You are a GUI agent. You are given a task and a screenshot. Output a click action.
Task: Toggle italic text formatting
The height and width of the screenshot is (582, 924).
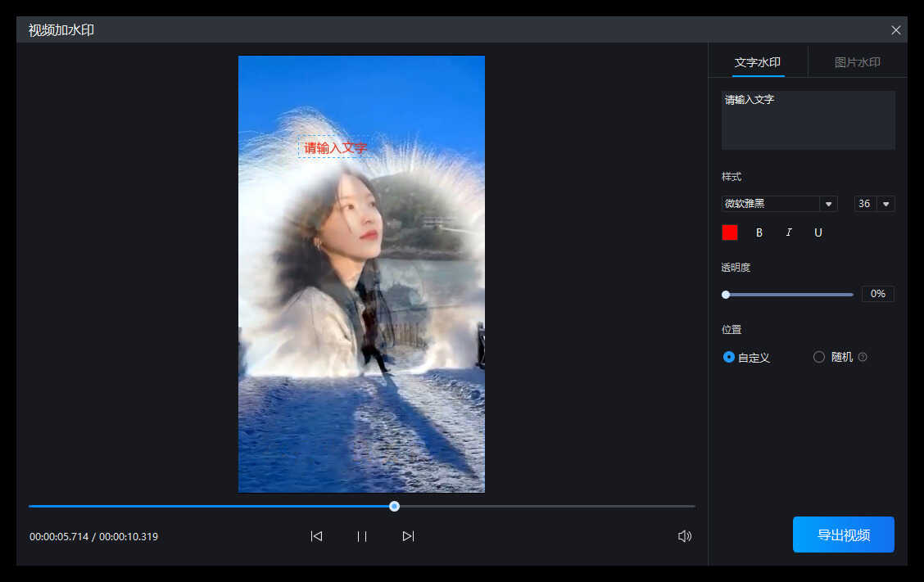click(789, 232)
